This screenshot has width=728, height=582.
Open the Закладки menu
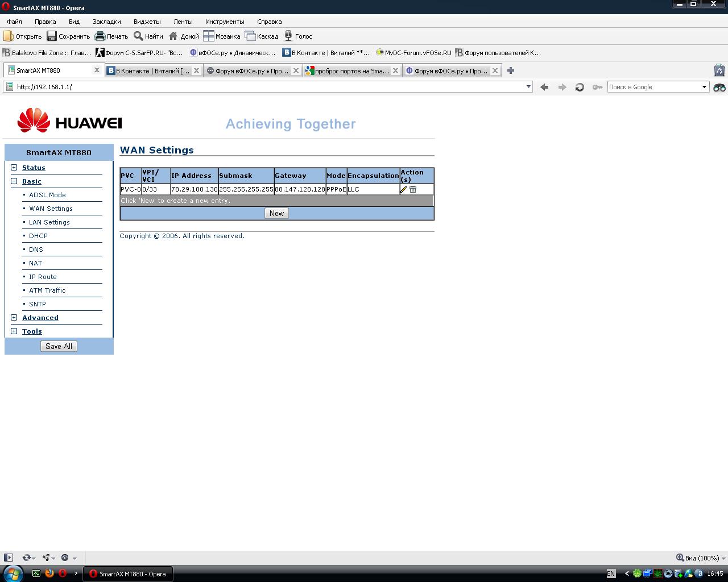[x=106, y=22]
